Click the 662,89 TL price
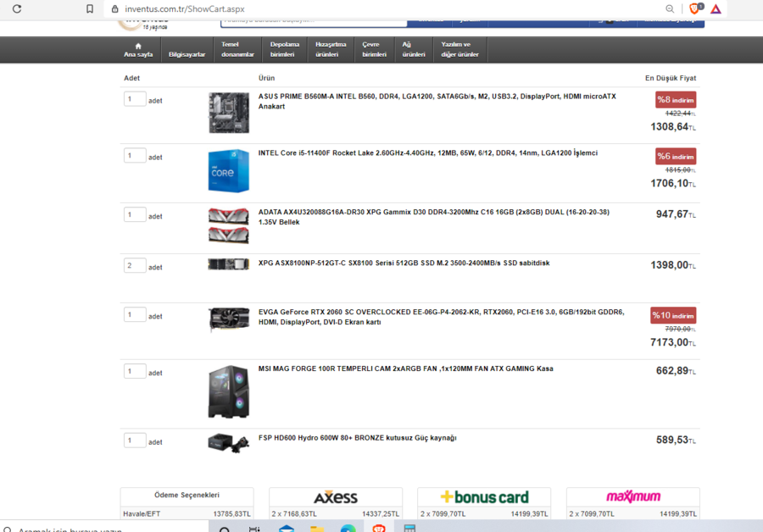Screen dimensions: 763x532 click(676, 371)
